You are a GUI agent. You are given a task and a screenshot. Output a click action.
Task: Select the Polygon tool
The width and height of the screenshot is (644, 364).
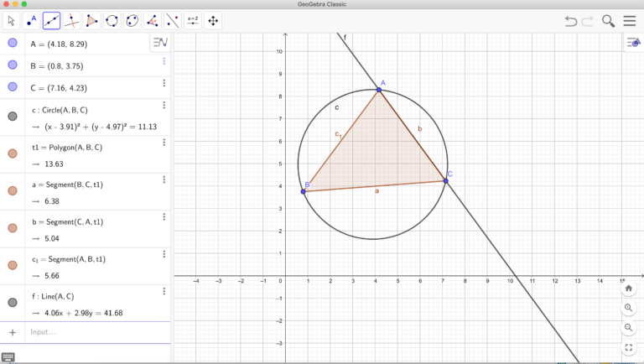[x=92, y=21]
